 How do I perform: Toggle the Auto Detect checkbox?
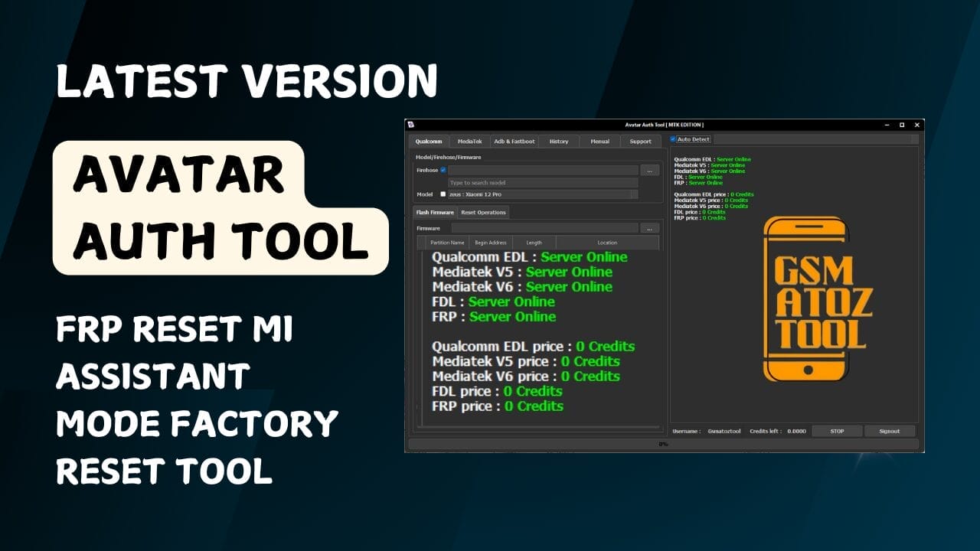click(x=672, y=139)
